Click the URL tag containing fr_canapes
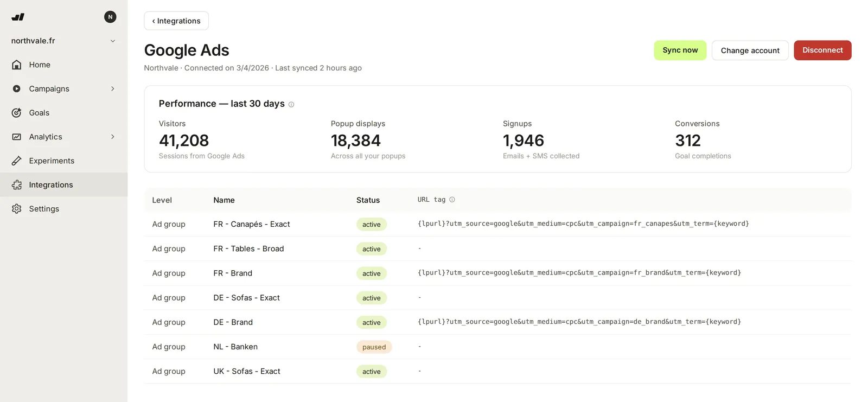 583,224
